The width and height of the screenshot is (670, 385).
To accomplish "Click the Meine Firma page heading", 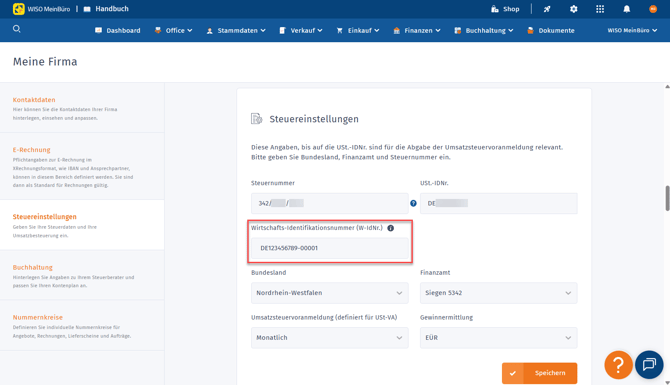I will point(45,62).
